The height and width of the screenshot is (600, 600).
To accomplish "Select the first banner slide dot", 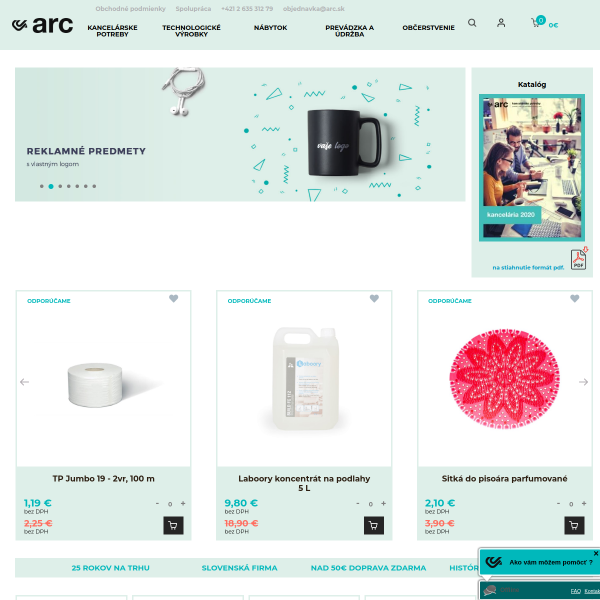I will click(x=42, y=186).
